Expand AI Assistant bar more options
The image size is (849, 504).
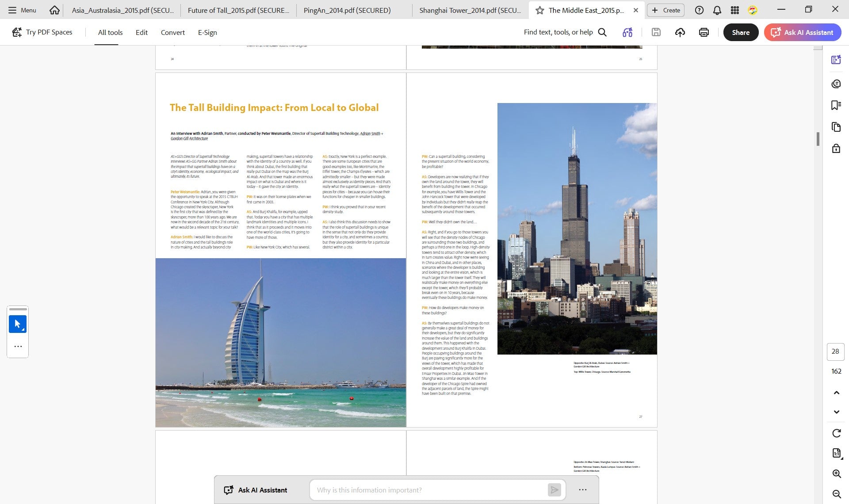(x=583, y=490)
